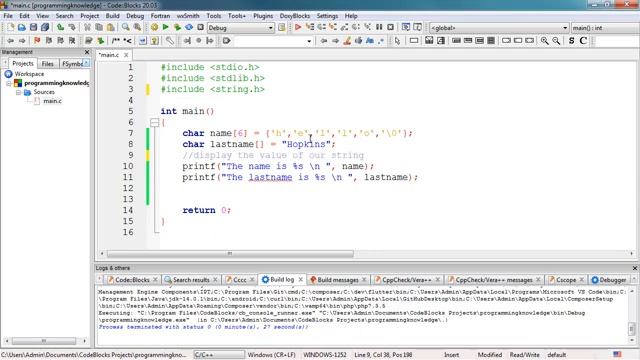The width and height of the screenshot is (640, 360).
Task: Click the New file icon
Action: [x=10, y=27]
